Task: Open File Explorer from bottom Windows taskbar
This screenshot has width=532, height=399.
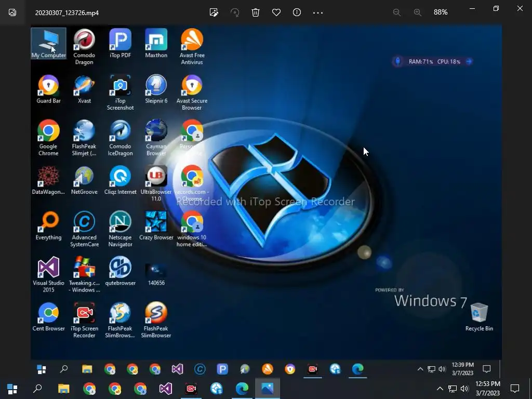Action: tap(63, 389)
